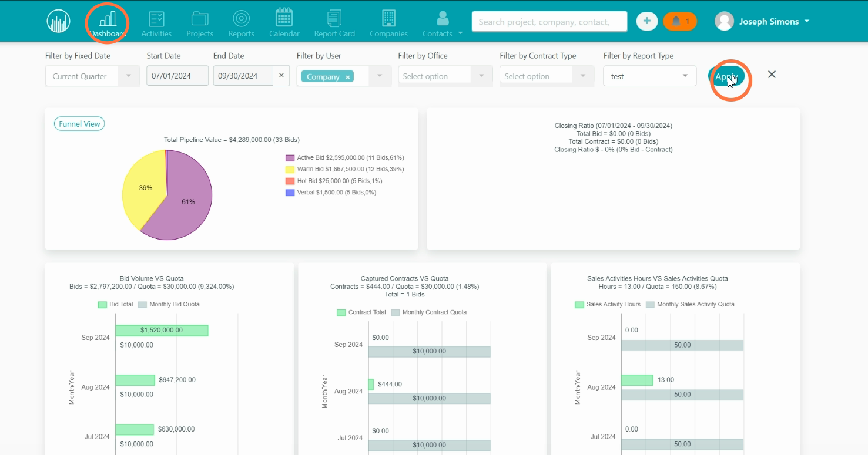Apply the selected filters
Viewport: 868px width, 455px height.
click(x=726, y=76)
